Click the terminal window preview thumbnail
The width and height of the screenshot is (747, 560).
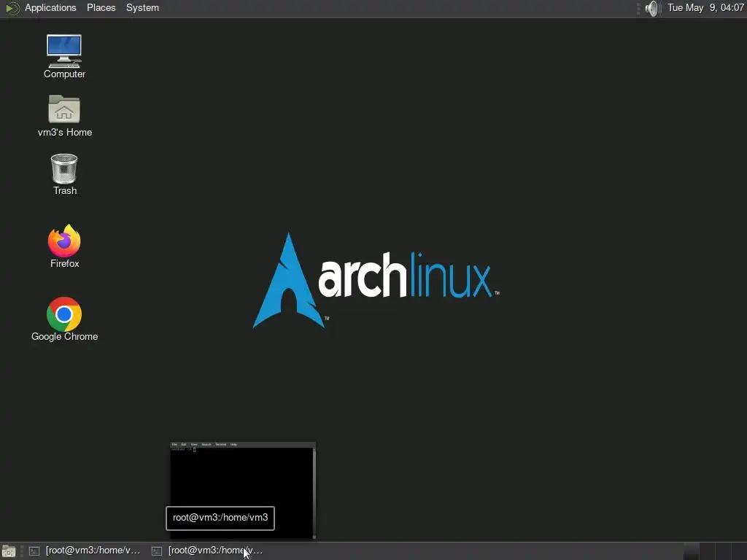click(x=243, y=491)
